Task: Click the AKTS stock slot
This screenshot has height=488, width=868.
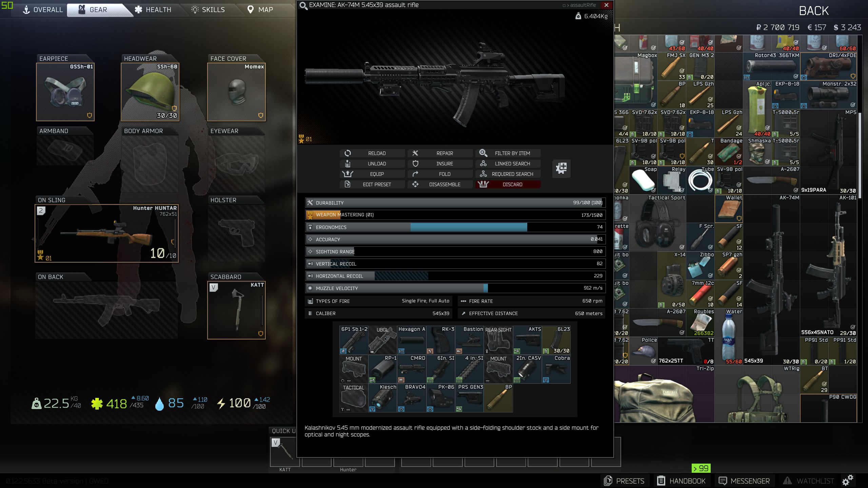Action: click(x=527, y=340)
